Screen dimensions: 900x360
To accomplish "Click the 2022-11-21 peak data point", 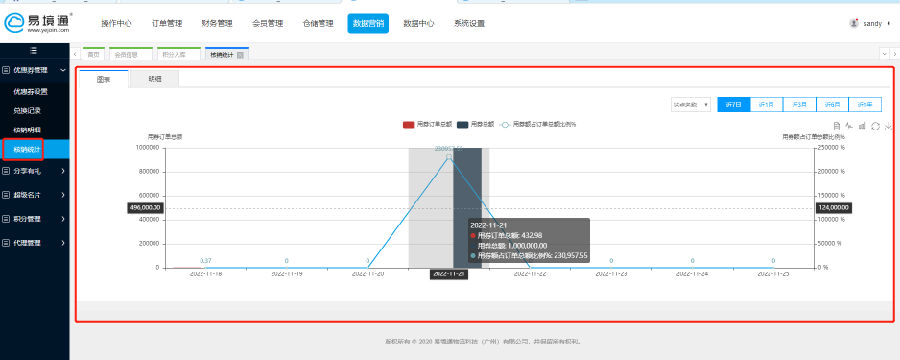I will tap(449, 156).
